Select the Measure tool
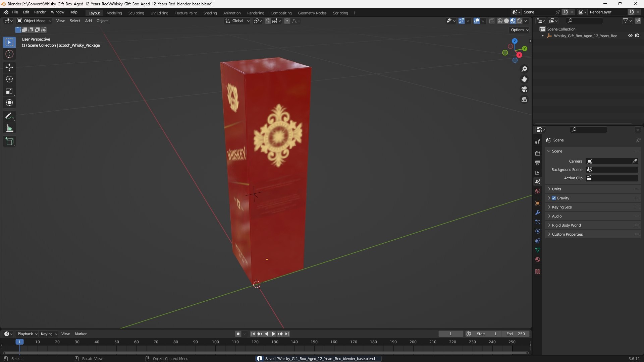644x362 pixels. 9,128
